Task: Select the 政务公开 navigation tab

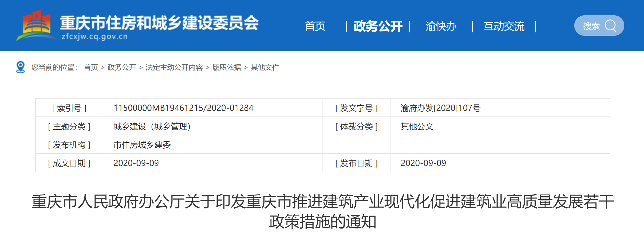Action: point(378,26)
